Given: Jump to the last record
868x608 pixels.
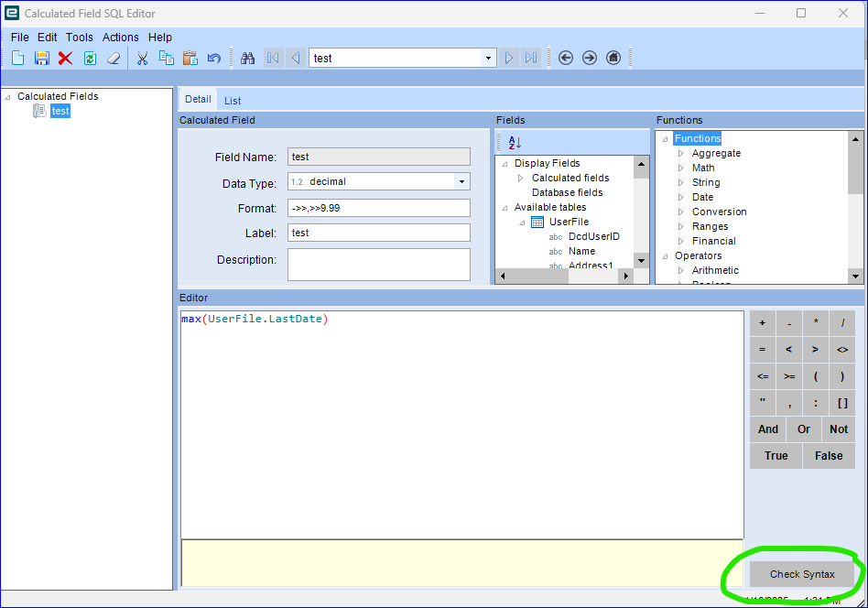Looking at the screenshot, I should 531,58.
